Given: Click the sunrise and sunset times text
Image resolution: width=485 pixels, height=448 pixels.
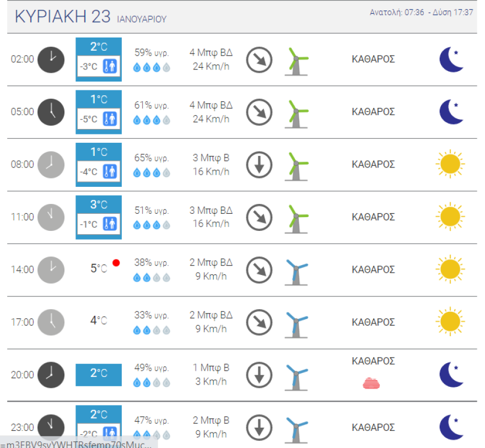Looking at the screenshot, I should (x=421, y=12).
